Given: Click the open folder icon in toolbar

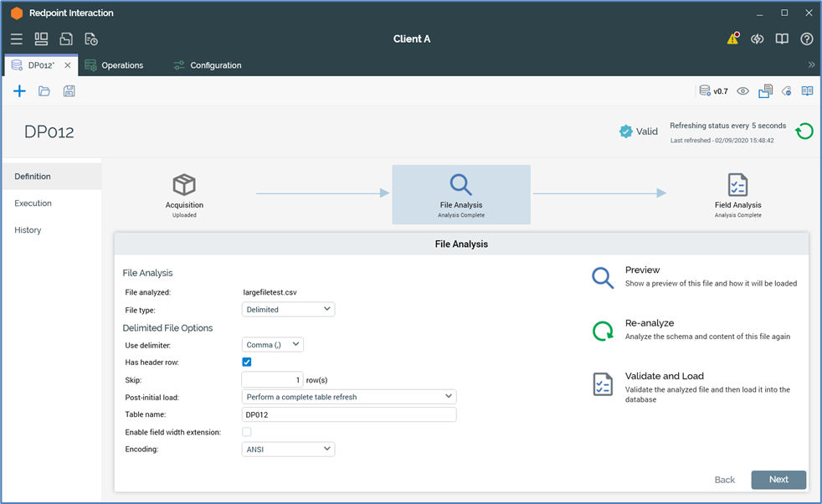Looking at the screenshot, I should coord(44,91).
